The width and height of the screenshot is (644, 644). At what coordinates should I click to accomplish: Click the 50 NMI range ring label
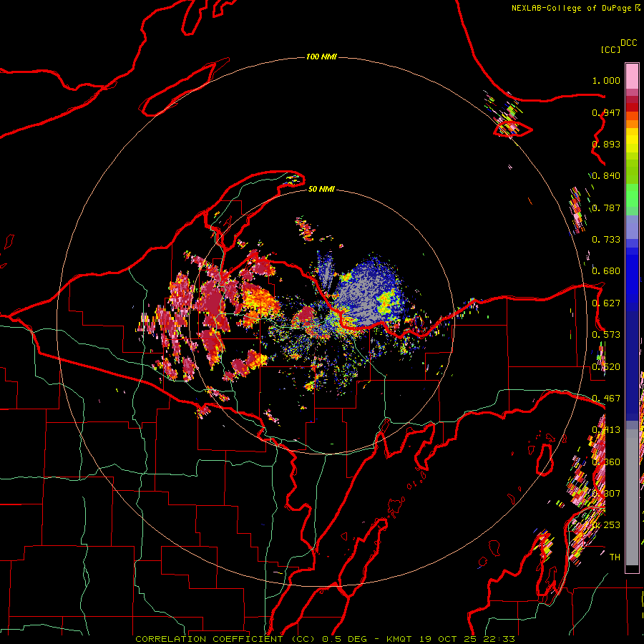(321, 189)
